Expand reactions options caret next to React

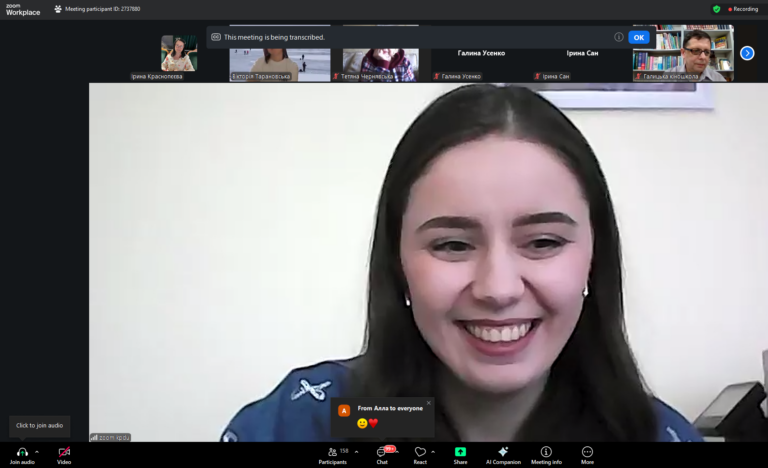click(433, 452)
